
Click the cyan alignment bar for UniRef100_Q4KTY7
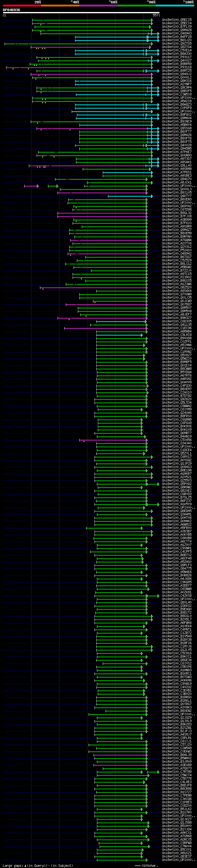click(x=130, y=196)
